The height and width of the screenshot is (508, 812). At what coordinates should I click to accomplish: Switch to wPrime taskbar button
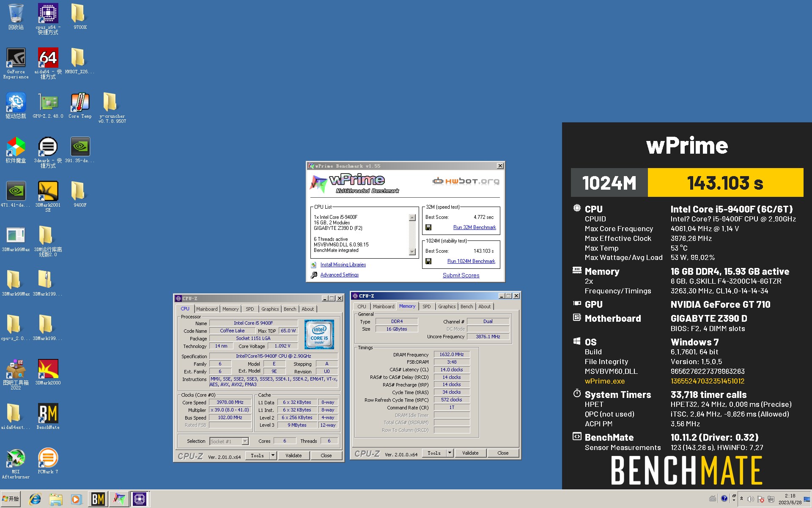119,500
